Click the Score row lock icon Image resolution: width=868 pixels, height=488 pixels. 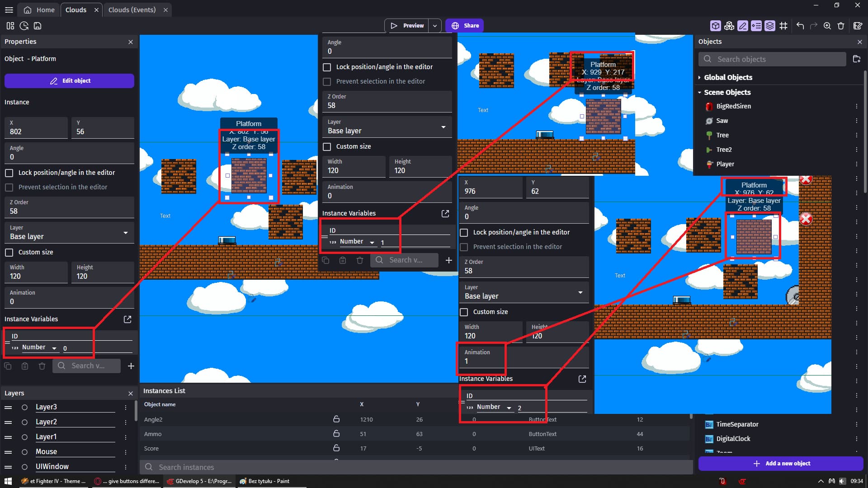pos(336,448)
